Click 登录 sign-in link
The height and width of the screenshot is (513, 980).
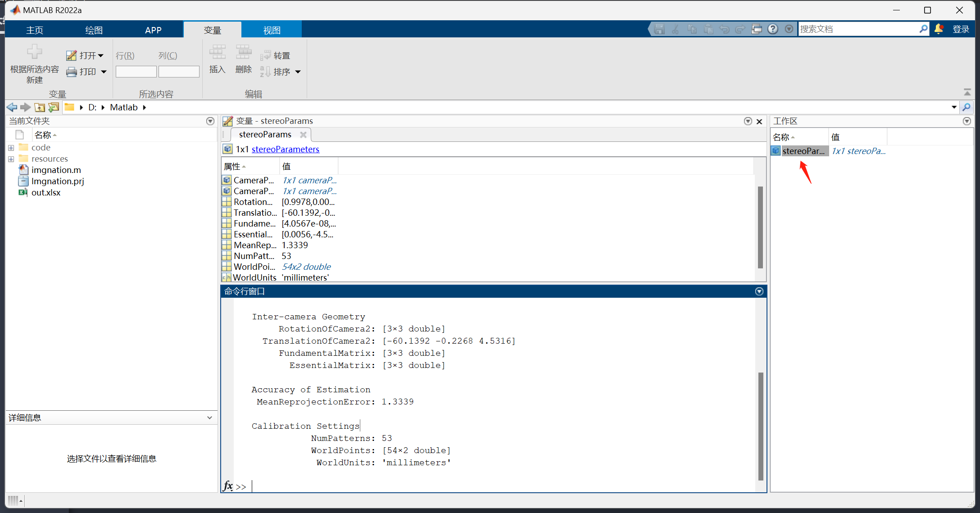point(961,29)
